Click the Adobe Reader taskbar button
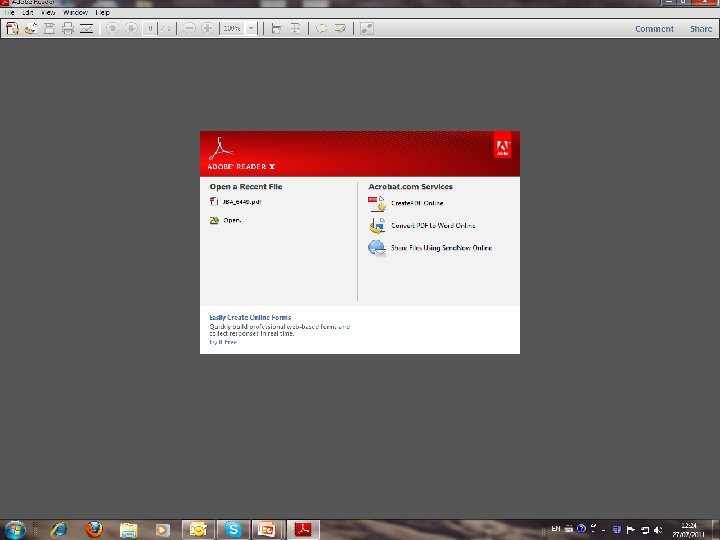The width and height of the screenshot is (720, 540). 303,530
